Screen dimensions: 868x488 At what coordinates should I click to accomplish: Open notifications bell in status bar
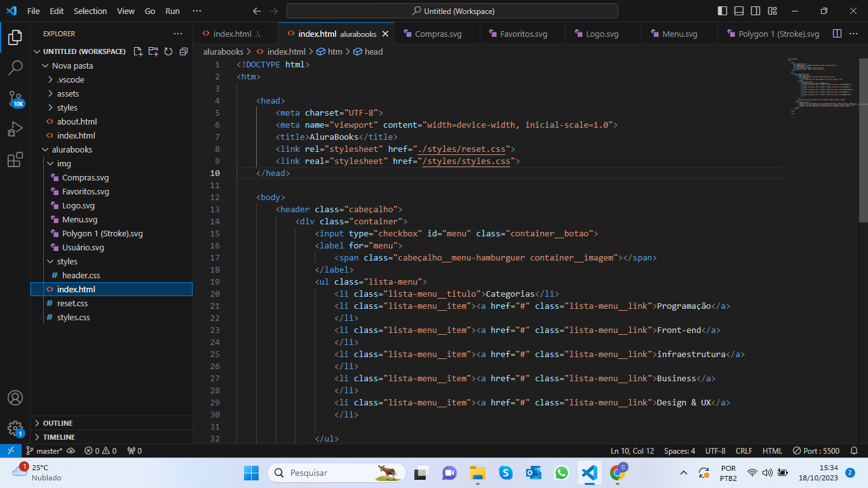pyautogui.click(x=854, y=451)
